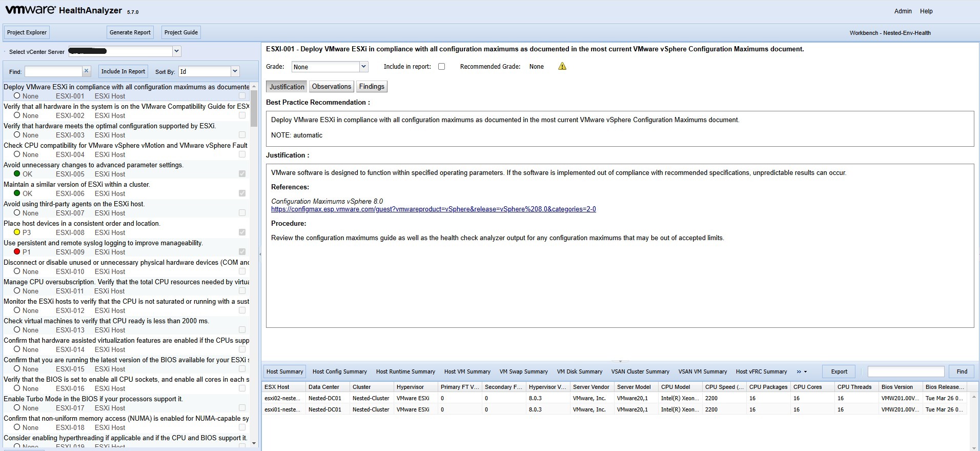Switch to the Observations tab

coord(332,87)
